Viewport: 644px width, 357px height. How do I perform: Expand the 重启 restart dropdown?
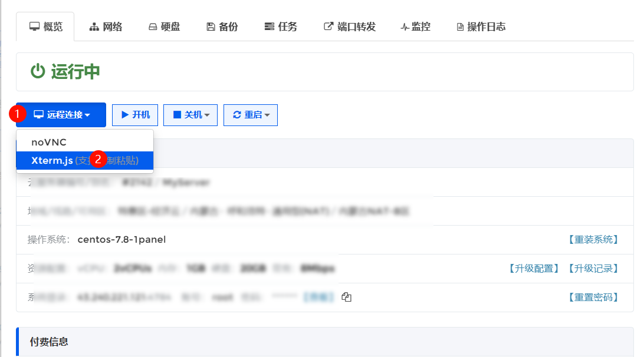[x=251, y=115]
